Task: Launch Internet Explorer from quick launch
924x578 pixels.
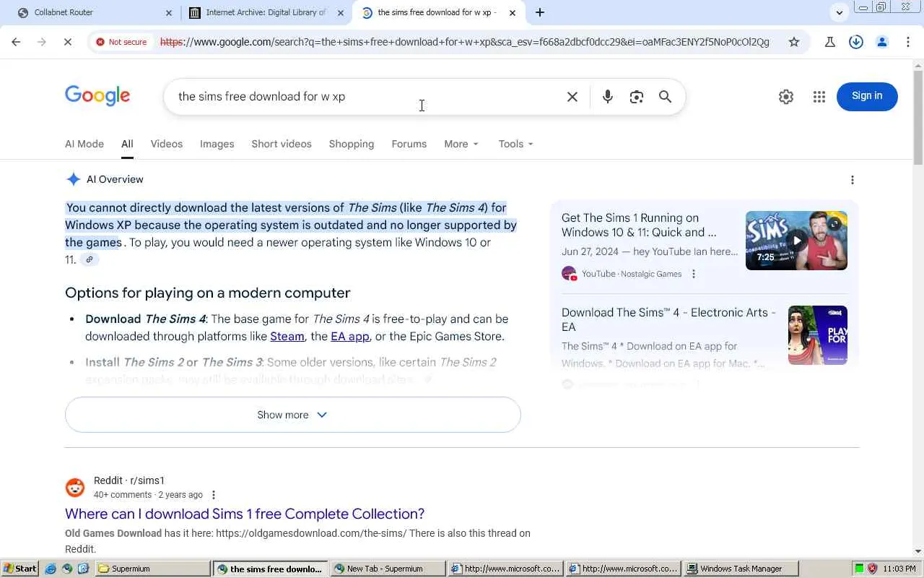Action: [x=51, y=569]
